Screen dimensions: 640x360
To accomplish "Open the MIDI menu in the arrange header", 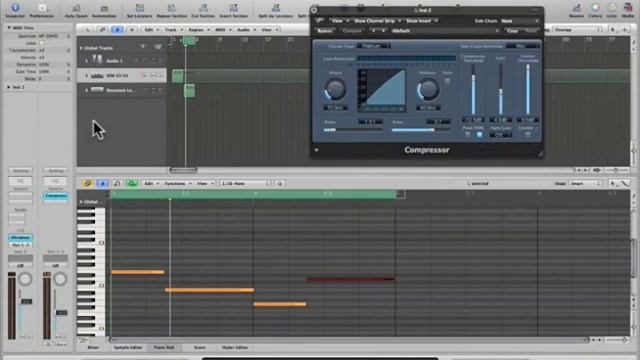I will [x=222, y=29].
